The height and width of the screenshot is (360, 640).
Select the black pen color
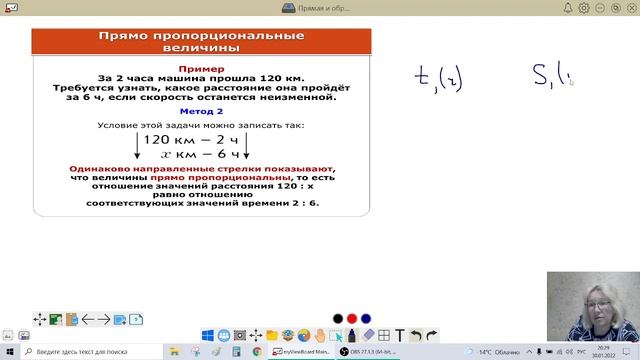(338, 318)
